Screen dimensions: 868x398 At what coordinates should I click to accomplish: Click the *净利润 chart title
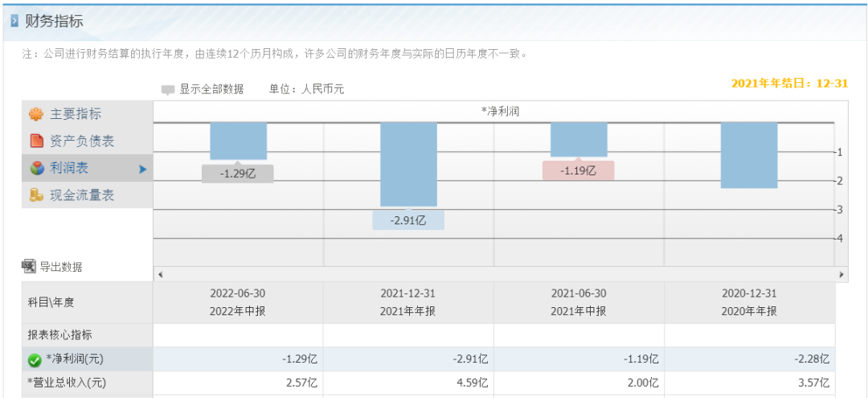tap(501, 111)
